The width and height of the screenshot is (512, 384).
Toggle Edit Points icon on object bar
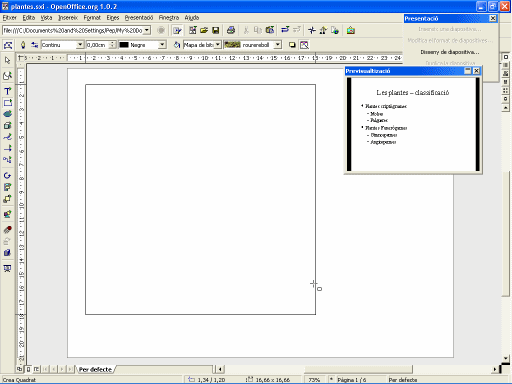[8, 45]
